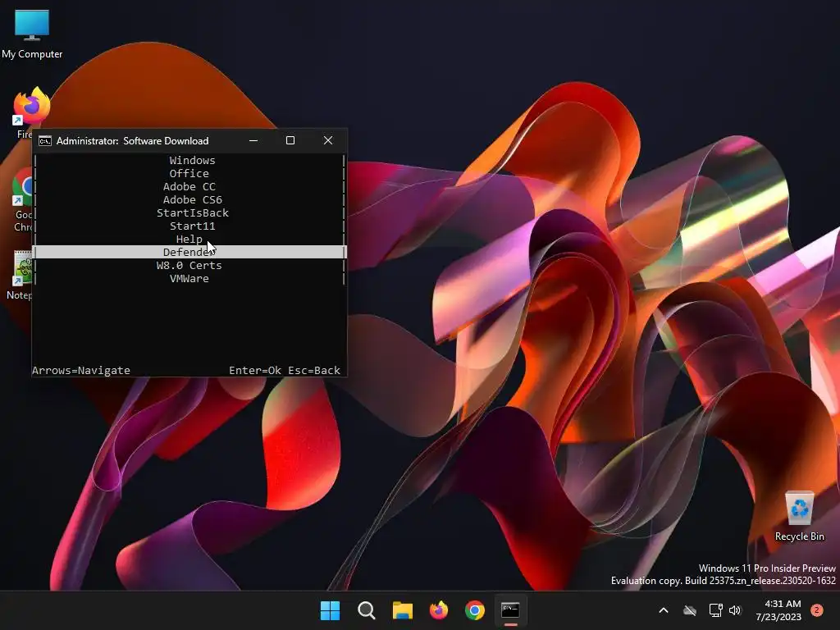Select the Start11 menu entry
This screenshot has width=840, height=630.
click(x=189, y=226)
